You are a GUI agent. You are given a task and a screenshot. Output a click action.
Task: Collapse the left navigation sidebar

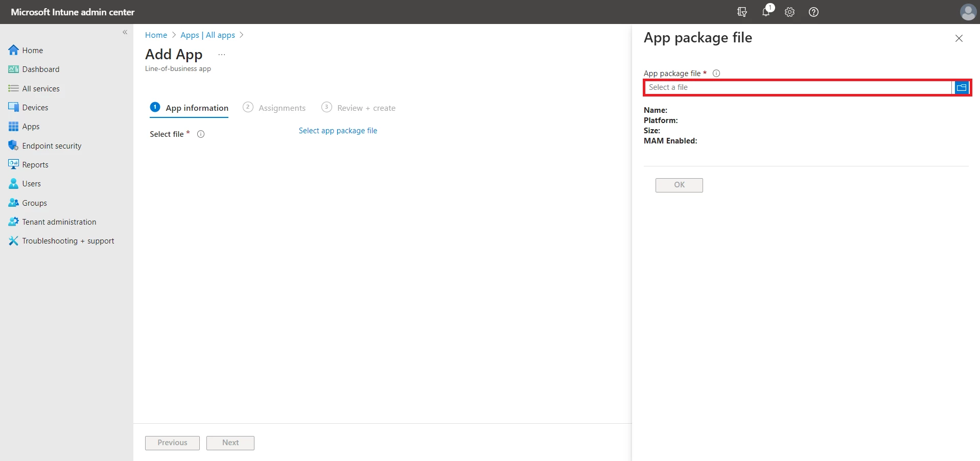click(x=125, y=32)
